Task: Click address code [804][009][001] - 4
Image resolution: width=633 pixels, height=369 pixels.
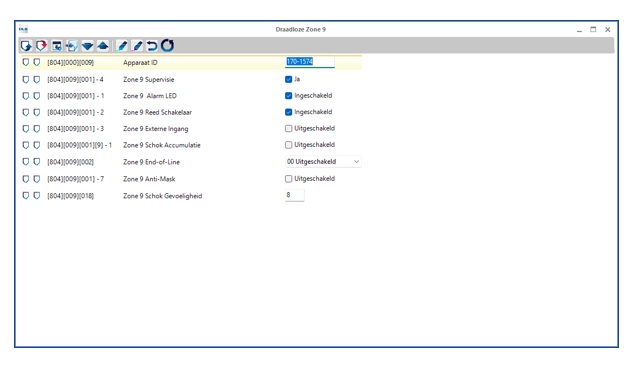Action: pyautogui.click(x=75, y=80)
